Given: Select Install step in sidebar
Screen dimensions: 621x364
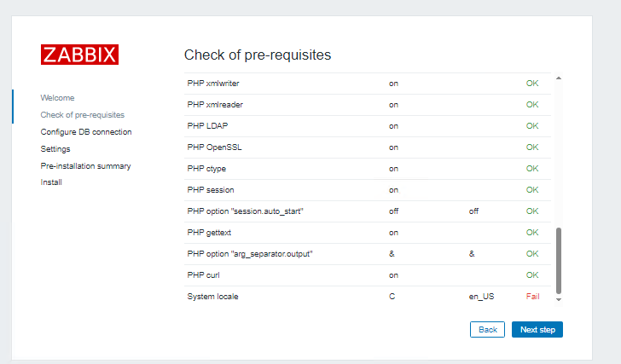Looking at the screenshot, I should pyautogui.click(x=51, y=182).
